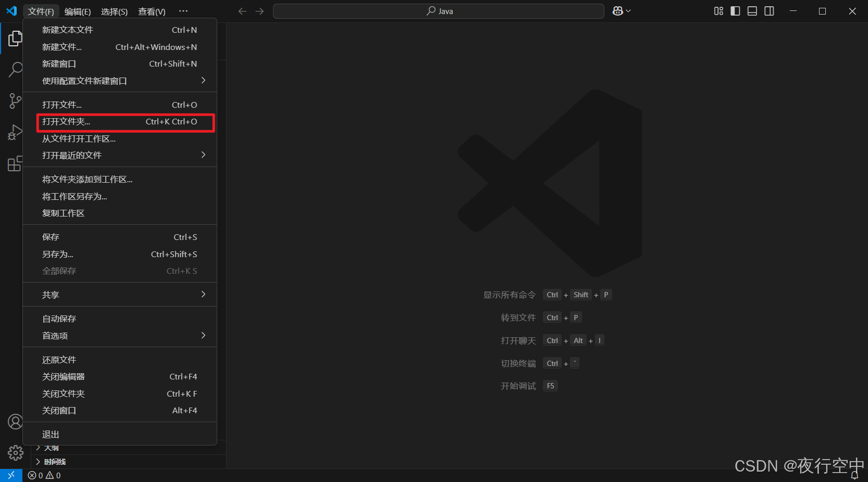Select 新建文件... menu entry
The image size is (868, 482).
[120, 47]
